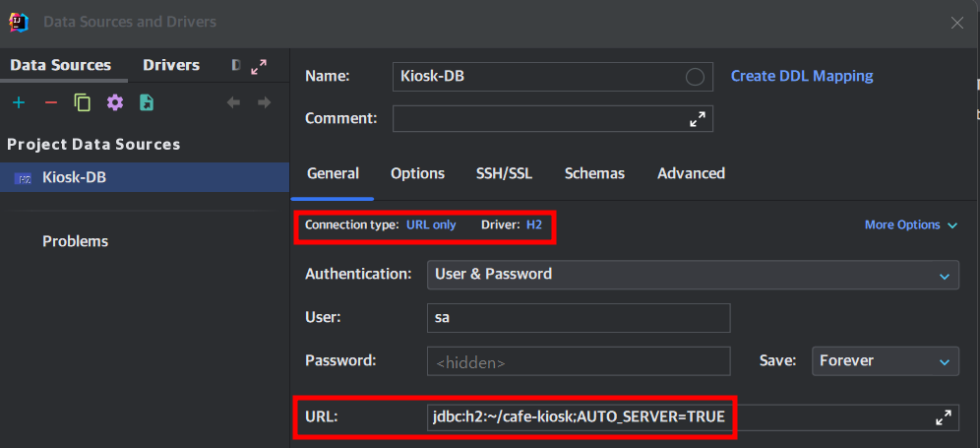Screen dimensions: 980x448
Task: Click the Name input field
Action: pos(553,77)
